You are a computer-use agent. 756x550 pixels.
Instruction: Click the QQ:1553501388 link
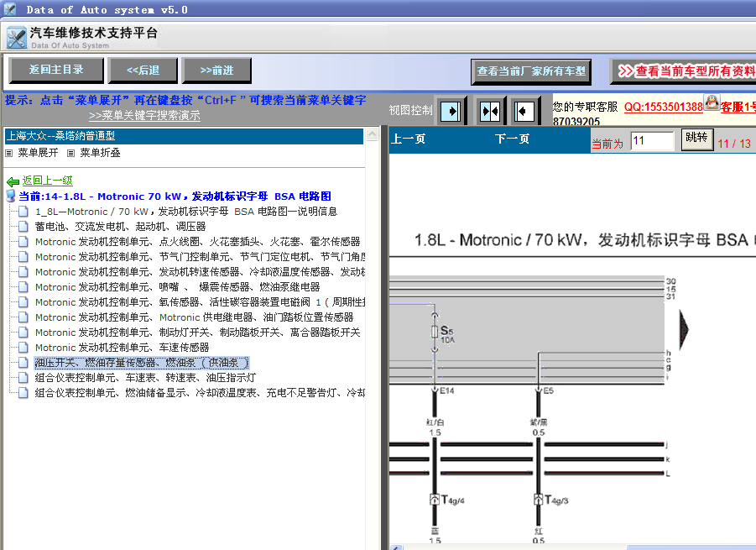pyautogui.click(x=664, y=107)
